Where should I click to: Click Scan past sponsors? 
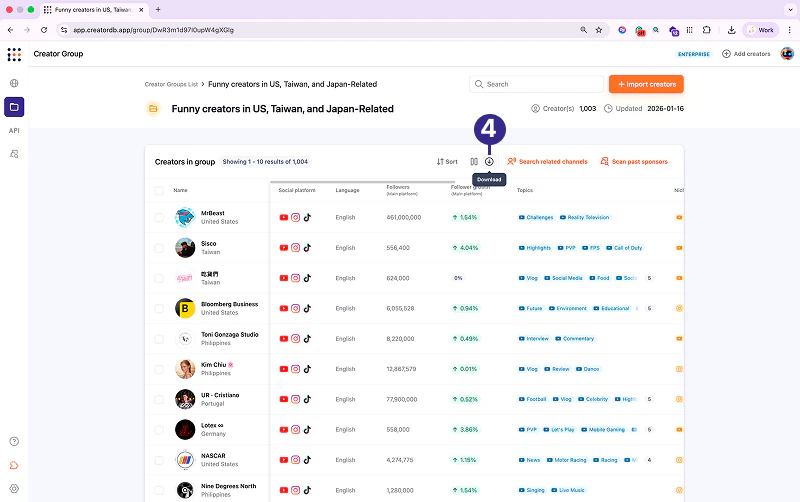[x=634, y=162]
